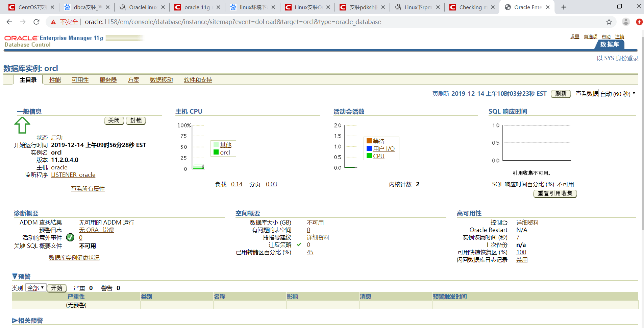644x328 pixels.
Task: Close the CentOS7 browser tab
Action: 52,7
